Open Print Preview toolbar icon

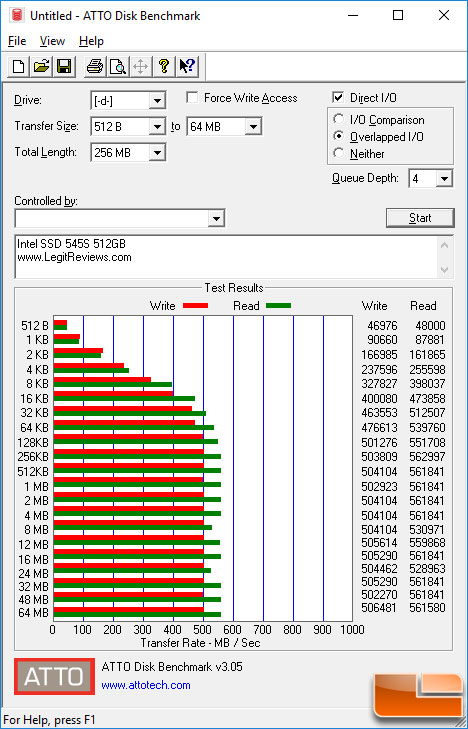tap(118, 66)
